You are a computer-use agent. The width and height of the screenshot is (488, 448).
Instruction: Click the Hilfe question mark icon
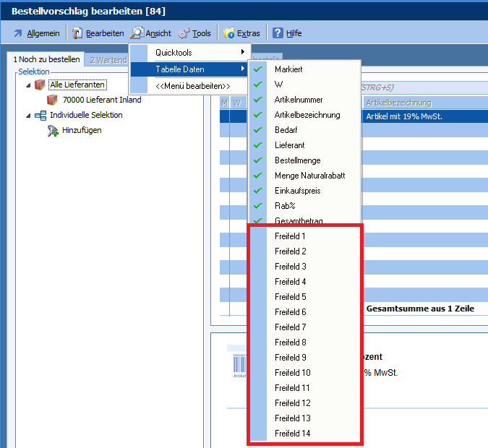click(x=278, y=33)
